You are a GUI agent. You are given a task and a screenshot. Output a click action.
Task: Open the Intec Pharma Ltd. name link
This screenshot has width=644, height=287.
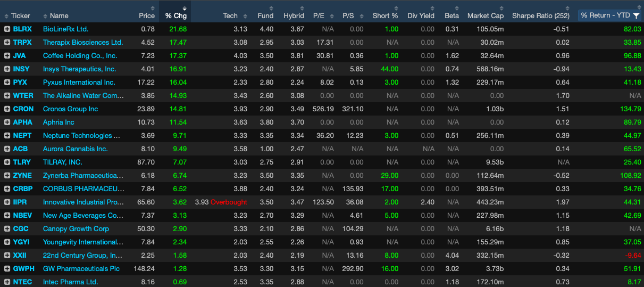(71, 282)
